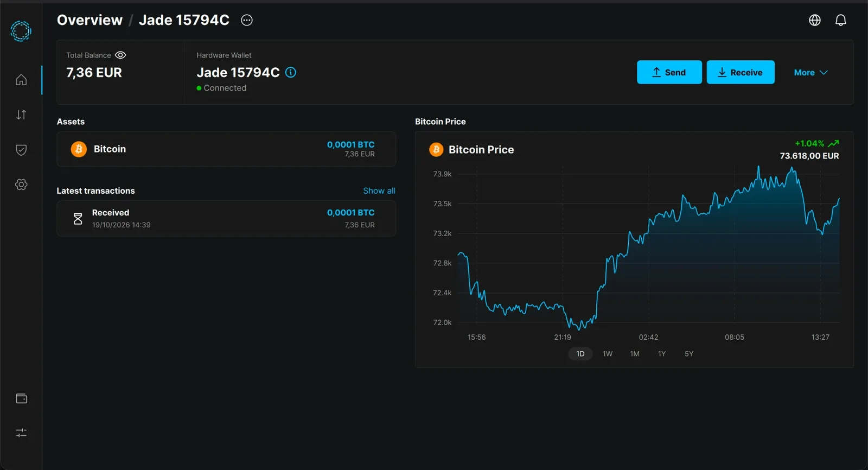
Task: Click the globe network icon
Action: (815, 20)
